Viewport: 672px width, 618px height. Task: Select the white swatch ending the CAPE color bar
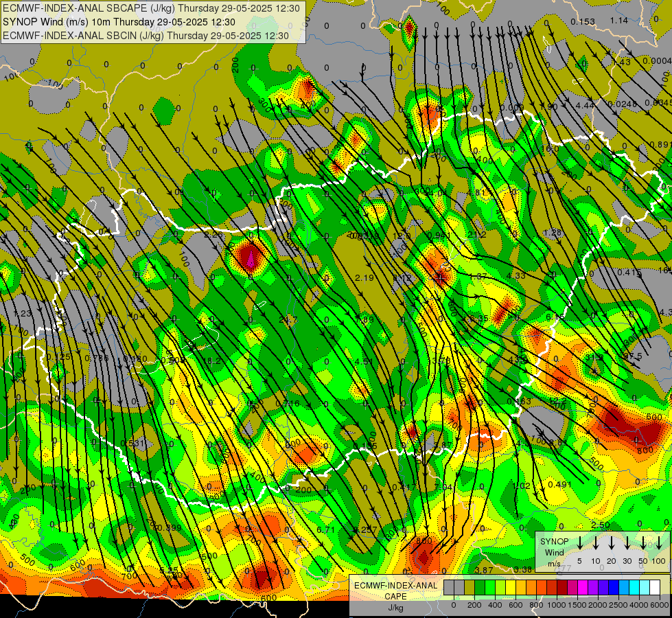coord(655,587)
